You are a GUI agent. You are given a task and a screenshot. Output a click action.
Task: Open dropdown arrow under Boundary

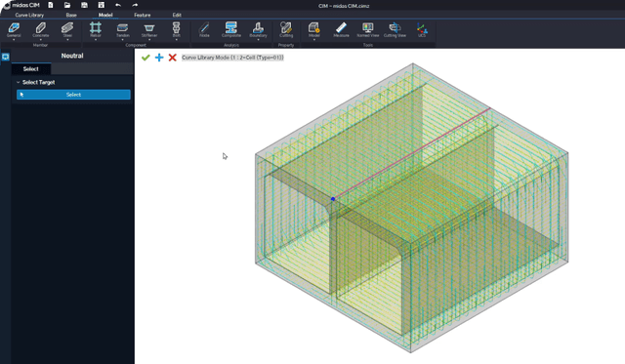tap(258, 40)
